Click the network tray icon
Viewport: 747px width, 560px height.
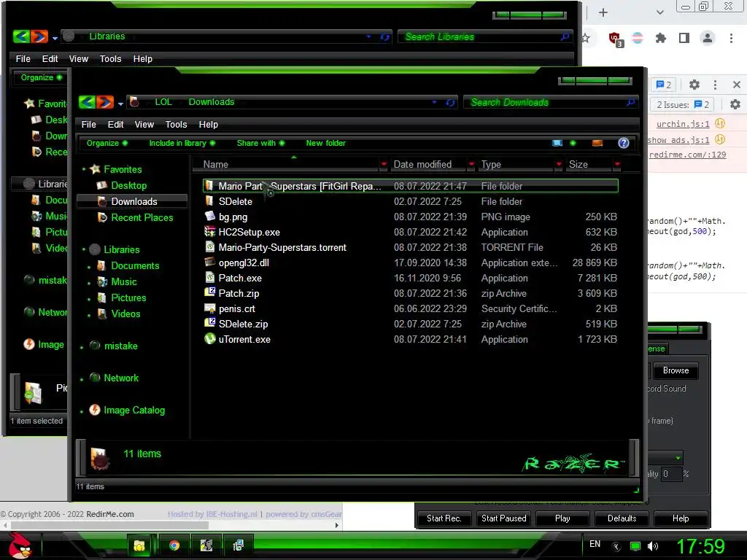[x=635, y=546]
